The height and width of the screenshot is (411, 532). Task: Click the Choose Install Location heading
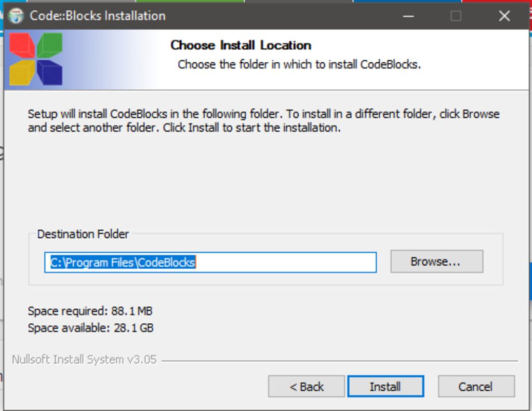pos(241,45)
